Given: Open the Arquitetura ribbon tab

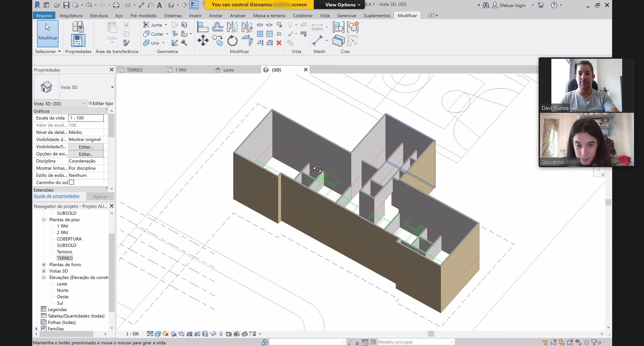Looking at the screenshot, I should 71,15.
